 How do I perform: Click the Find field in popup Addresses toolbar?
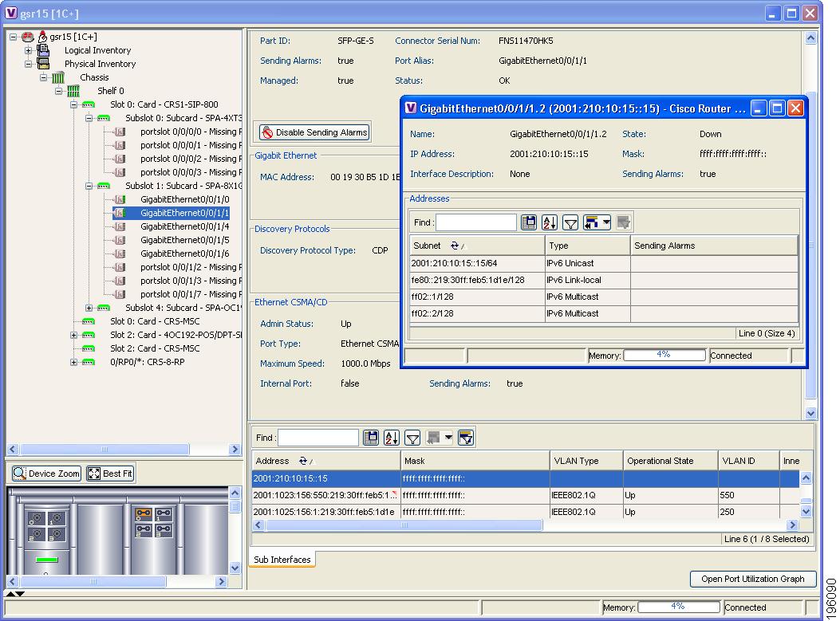coord(476,222)
